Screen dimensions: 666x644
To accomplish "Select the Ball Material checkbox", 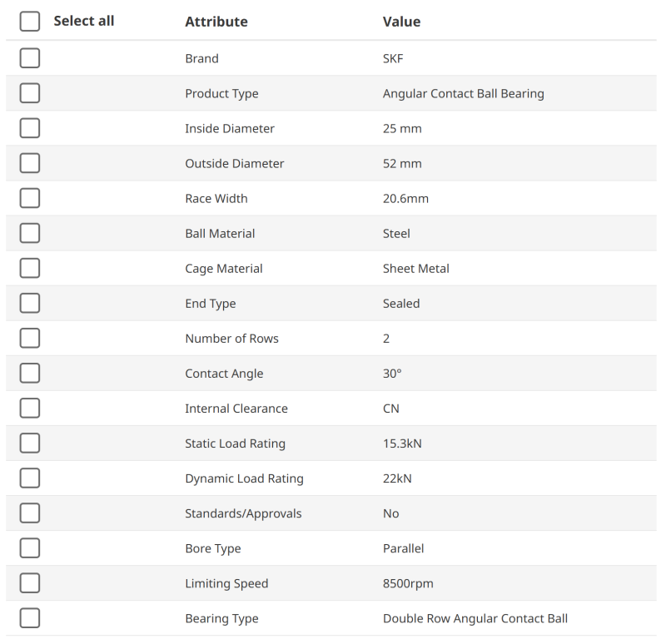I will 30,233.
